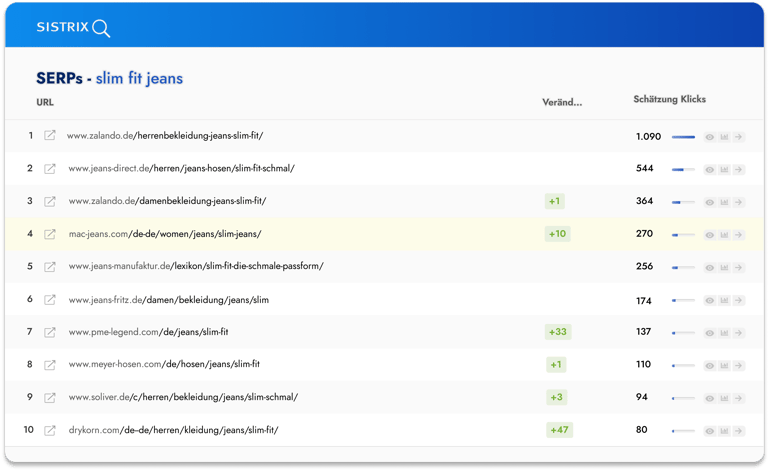Image resolution: width=768 pixels, height=470 pixels.
Task: Click arrow icon in the soliver.de row
Action: 739,398
